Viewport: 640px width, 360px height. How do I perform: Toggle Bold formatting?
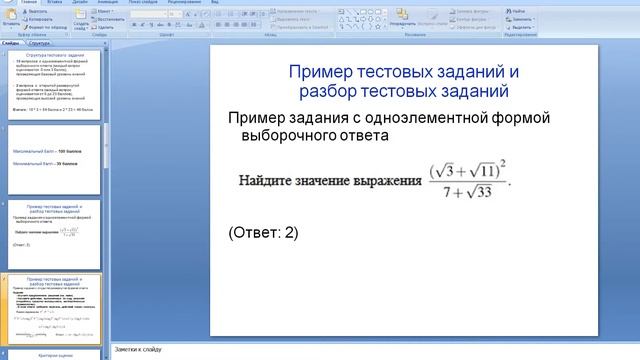134,25
